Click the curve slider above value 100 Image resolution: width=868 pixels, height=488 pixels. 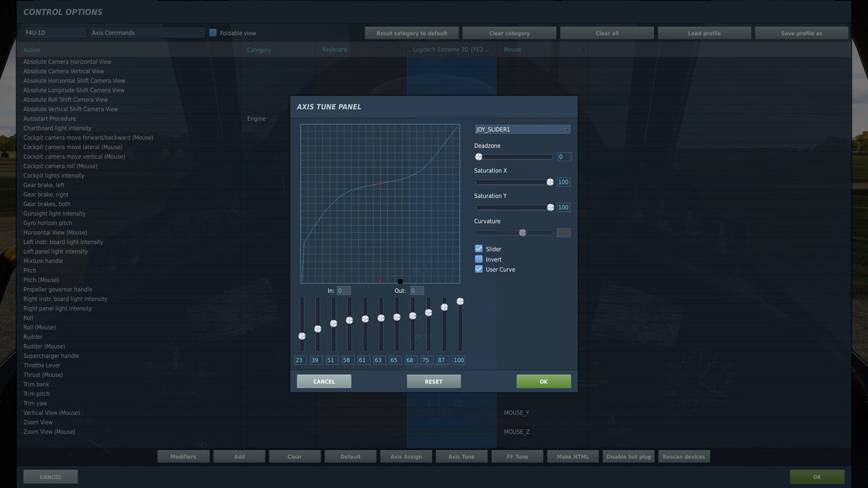coord(460,301)
